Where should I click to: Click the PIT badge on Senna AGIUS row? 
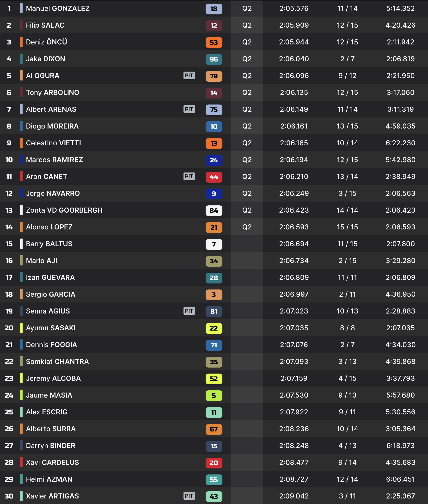click(x=189, y=311)
